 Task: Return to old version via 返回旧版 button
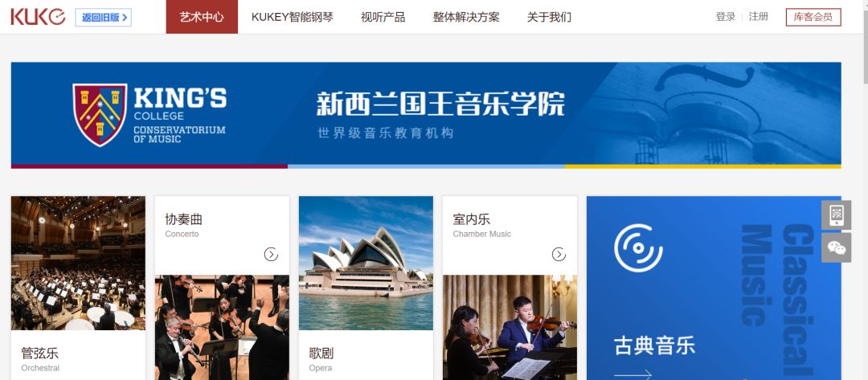(x=104, y=17)
